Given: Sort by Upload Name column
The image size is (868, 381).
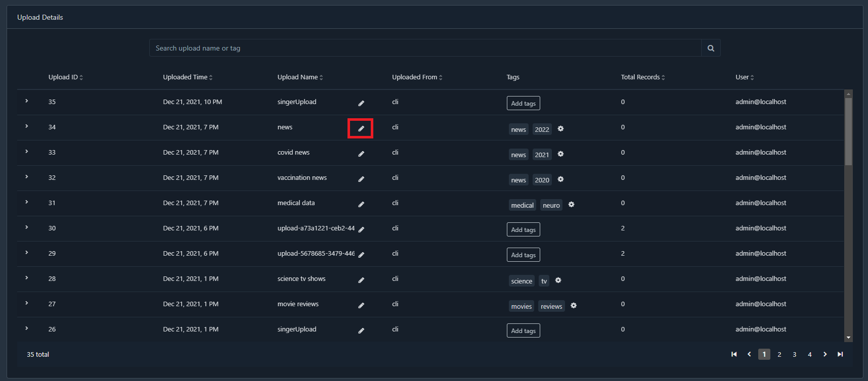Looking at the screenshot, I should tap(300, 77).
